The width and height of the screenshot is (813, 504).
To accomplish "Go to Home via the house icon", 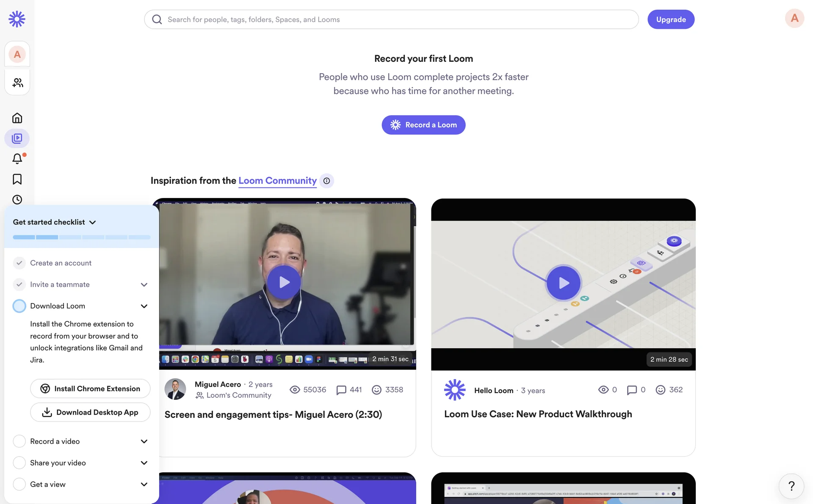I will click(17, 118).
